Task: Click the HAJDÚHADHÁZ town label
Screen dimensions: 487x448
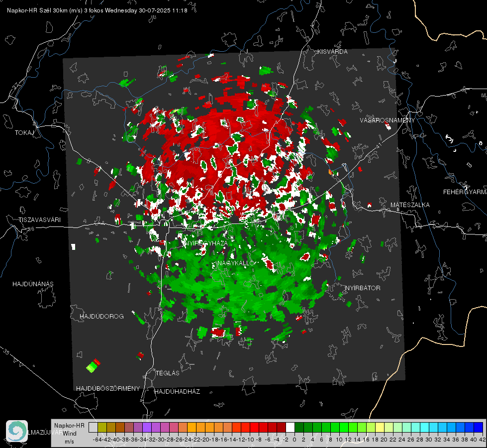Action: tap(178, 392)
